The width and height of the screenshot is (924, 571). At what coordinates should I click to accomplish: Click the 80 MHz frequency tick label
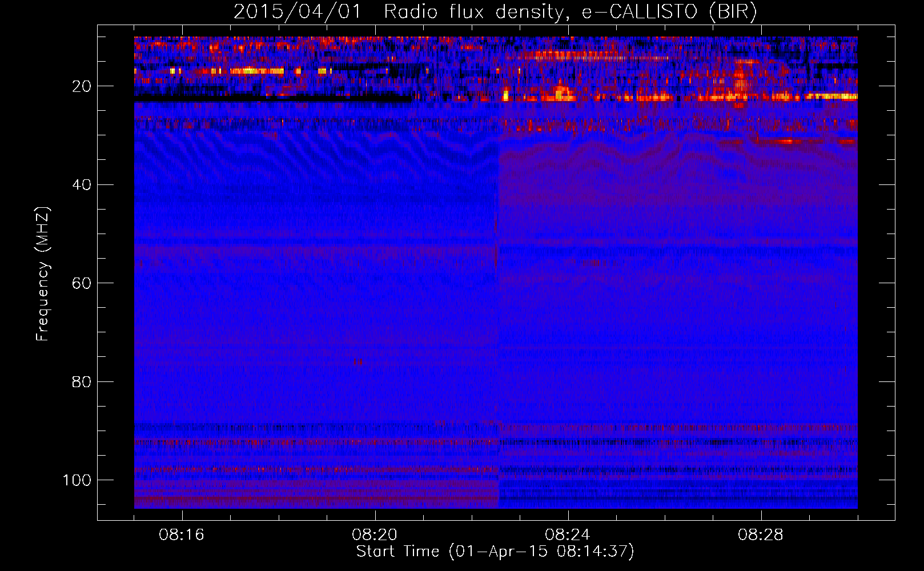point(82,381)
